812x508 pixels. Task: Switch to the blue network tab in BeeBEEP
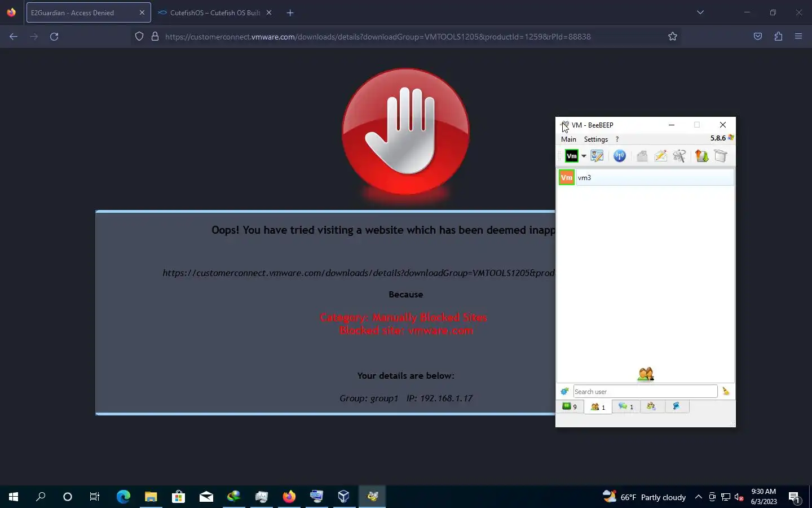(677, 406)
